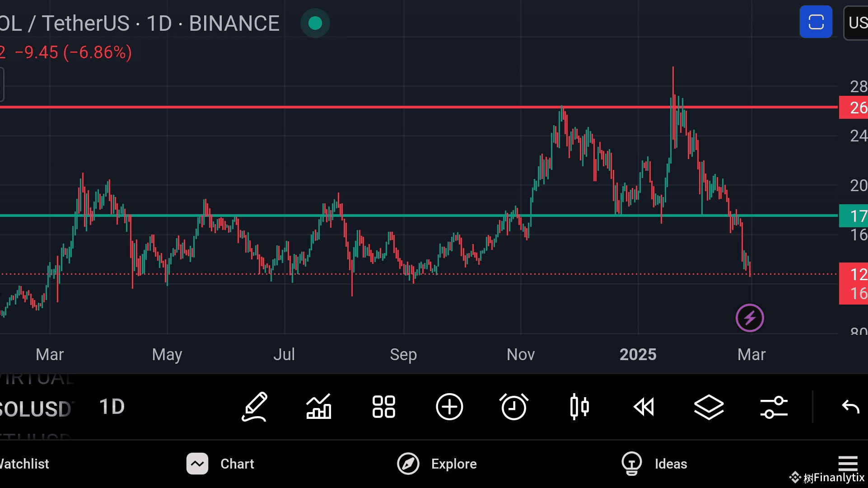The image size is (868, 488).
Task: Create an alert with the alarm clock icon
Action: click(x=514, y=407)
